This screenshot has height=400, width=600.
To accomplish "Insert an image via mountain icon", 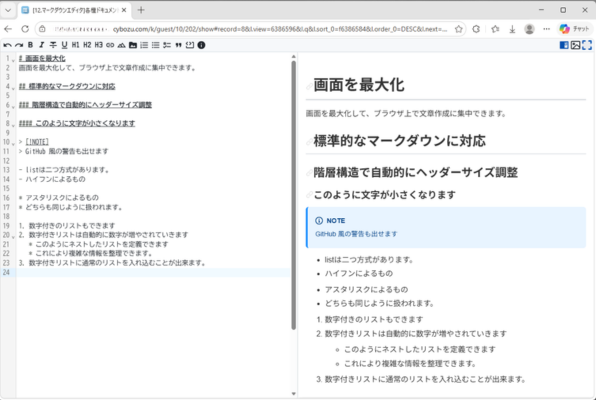I will tap(121, 45).
